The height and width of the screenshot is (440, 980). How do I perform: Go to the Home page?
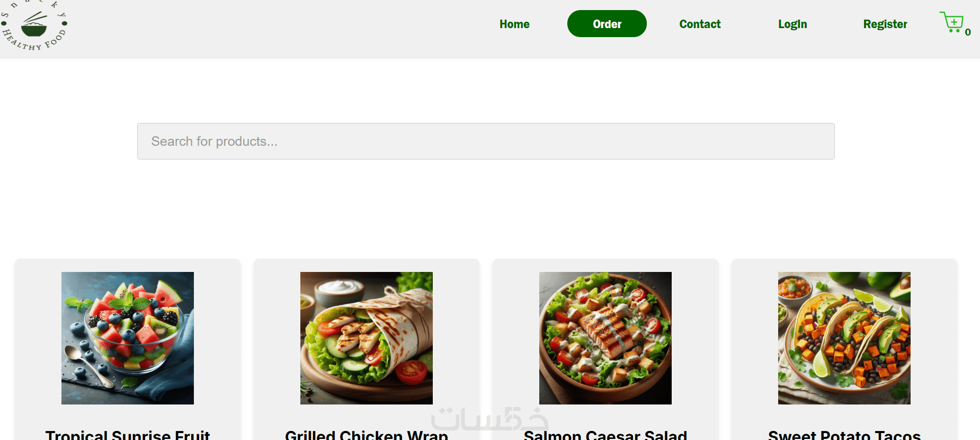coord(514,24)
